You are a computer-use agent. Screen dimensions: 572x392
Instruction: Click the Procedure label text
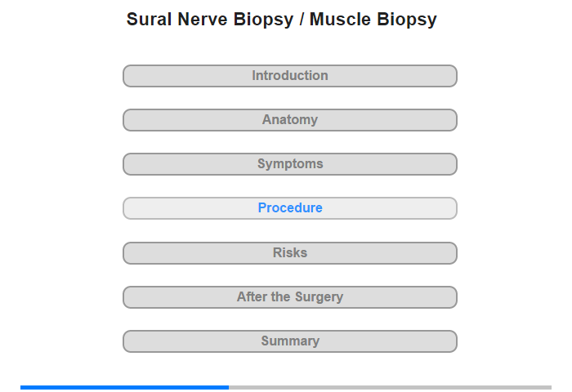click(x=289, y=208)
